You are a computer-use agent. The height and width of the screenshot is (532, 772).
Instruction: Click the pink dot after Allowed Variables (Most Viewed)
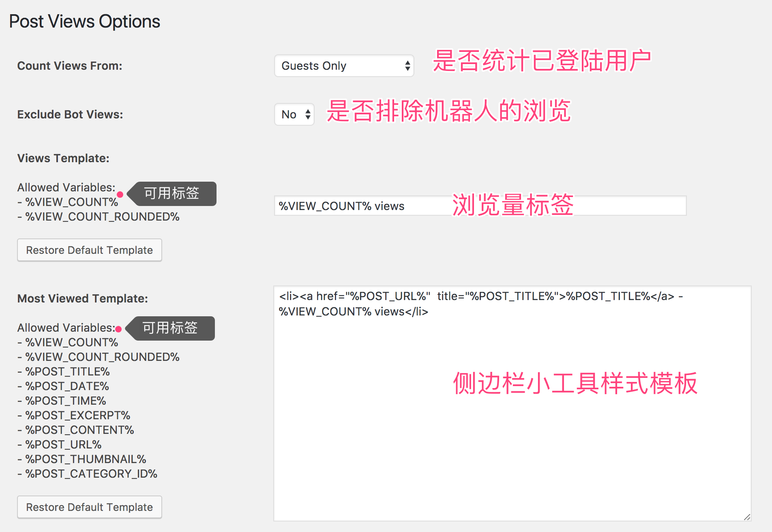click(118, 329)
